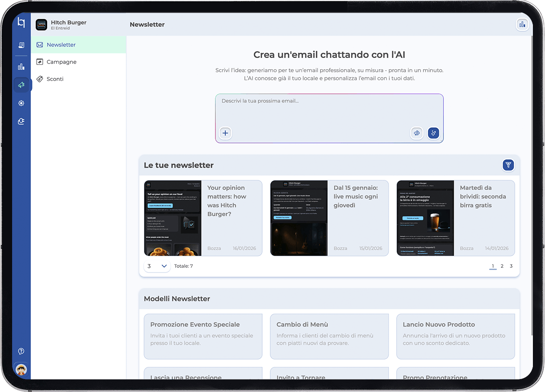Select the Promozione Evento Speciale template

pyautogui.click(x=203, y=336)
